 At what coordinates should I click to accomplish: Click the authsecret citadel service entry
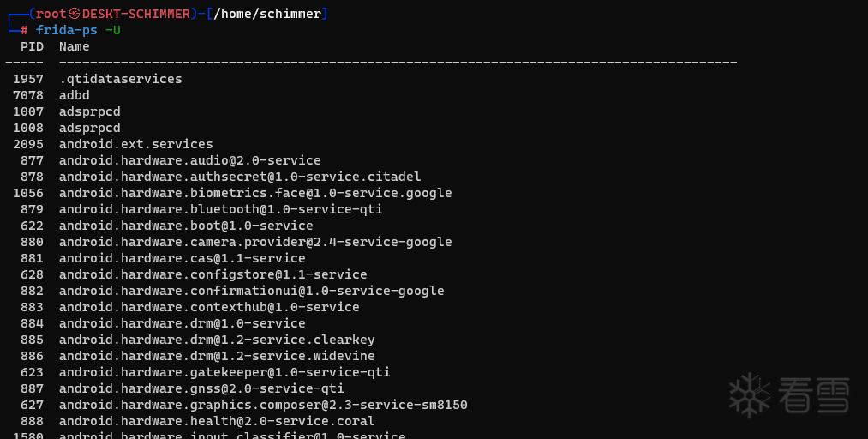pyautogui.click(x=240, y=177)
